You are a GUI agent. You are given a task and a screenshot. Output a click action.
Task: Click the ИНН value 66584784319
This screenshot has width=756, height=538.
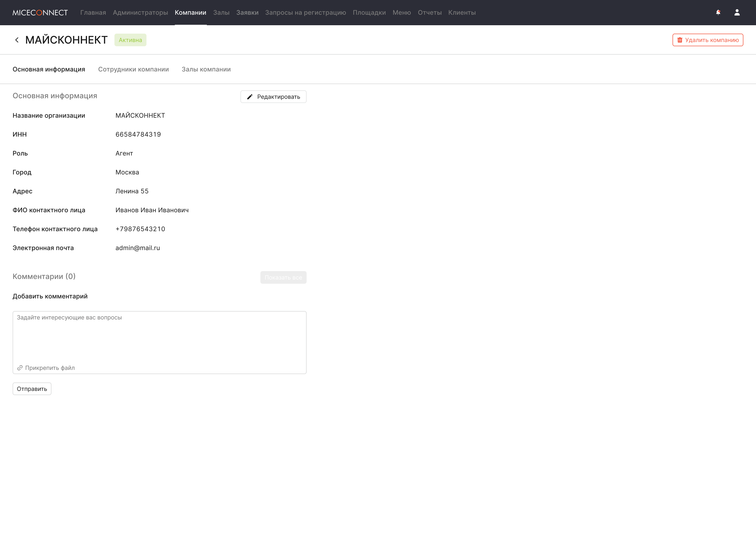(x=138, y=134)
